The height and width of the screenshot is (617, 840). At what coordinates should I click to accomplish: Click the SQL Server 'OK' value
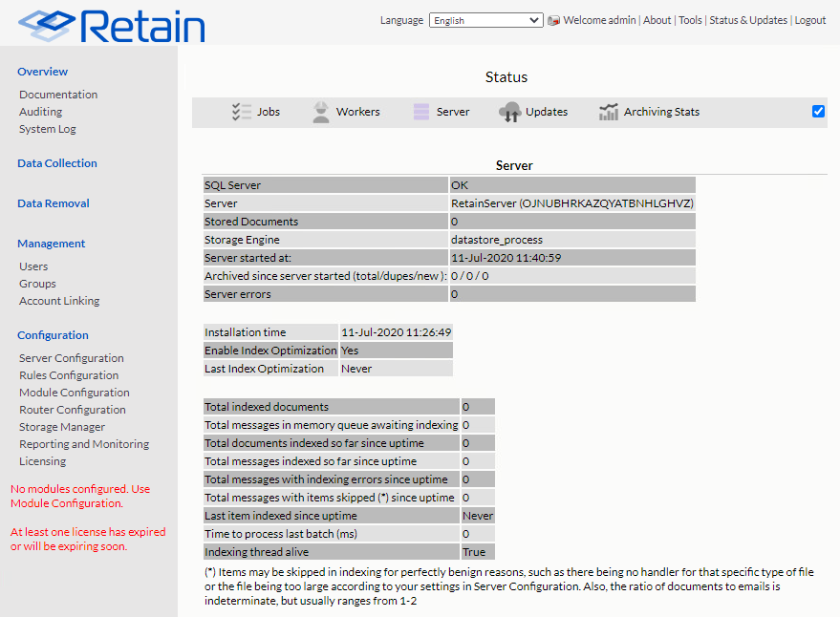460,184
